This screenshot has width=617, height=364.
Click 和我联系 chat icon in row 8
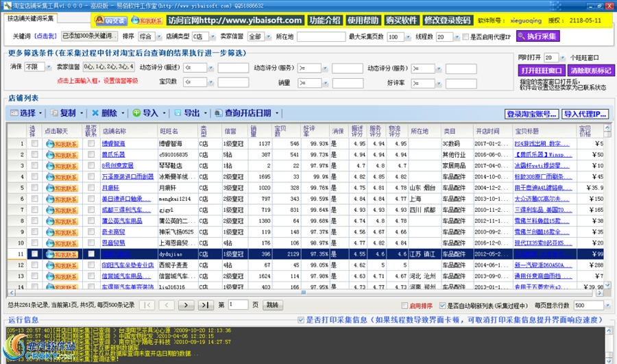click(62, 221)
